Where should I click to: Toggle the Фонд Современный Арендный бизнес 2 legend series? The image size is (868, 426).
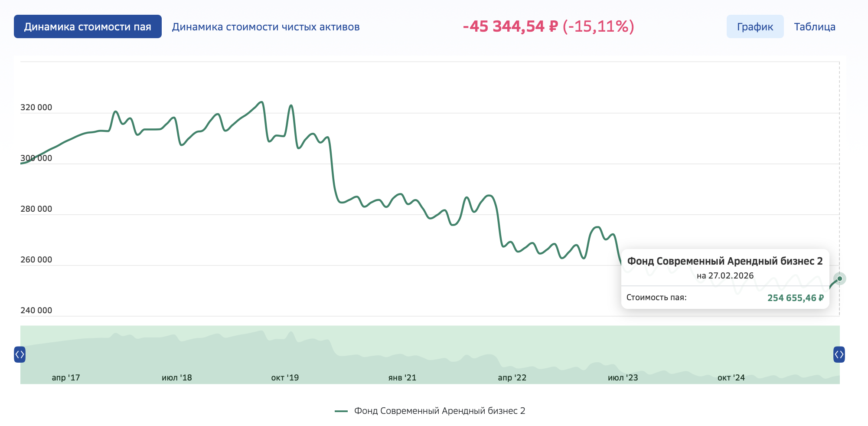point(439,411)
